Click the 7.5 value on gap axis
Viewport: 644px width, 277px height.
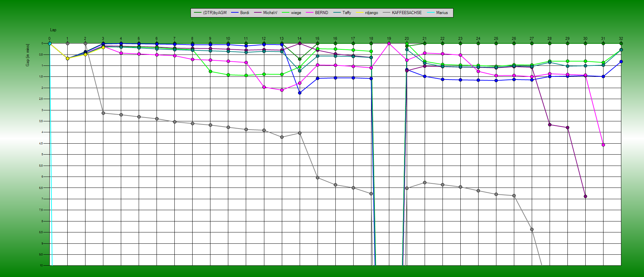click(42, 210)
